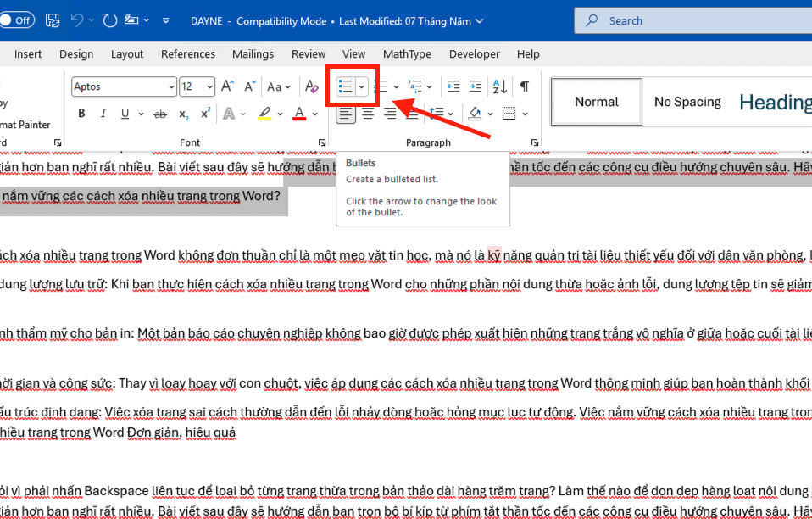Align text to the right

click(x=390, y=114)
